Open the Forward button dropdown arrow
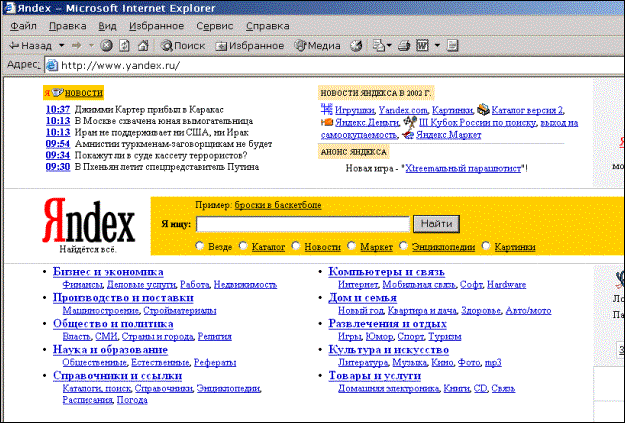 tap(91, 46)
